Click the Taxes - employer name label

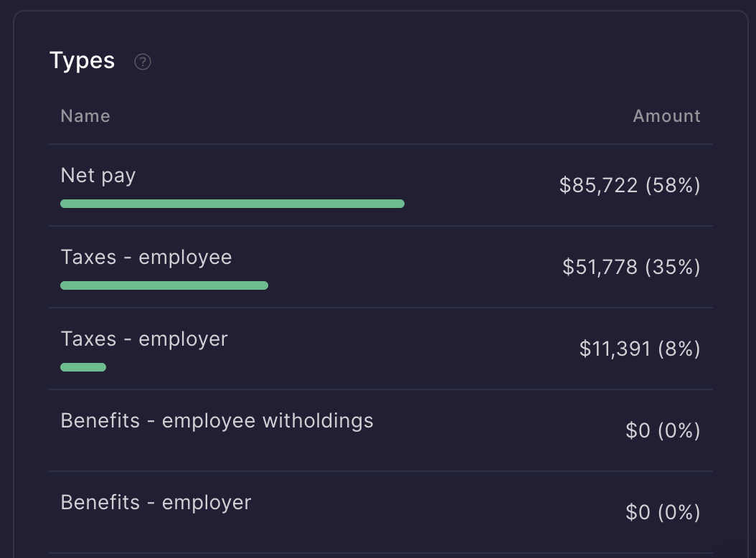[x=144, y=339]
